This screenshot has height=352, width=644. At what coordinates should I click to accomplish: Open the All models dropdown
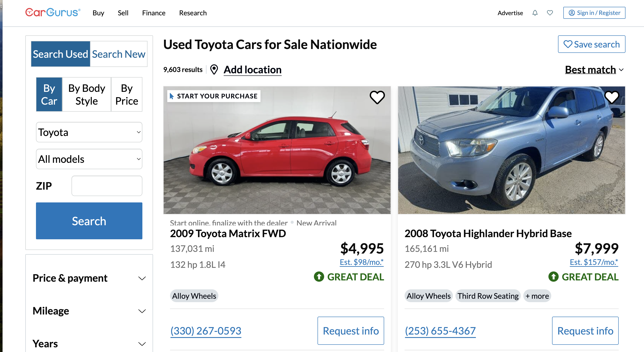[x=89, y=159]
